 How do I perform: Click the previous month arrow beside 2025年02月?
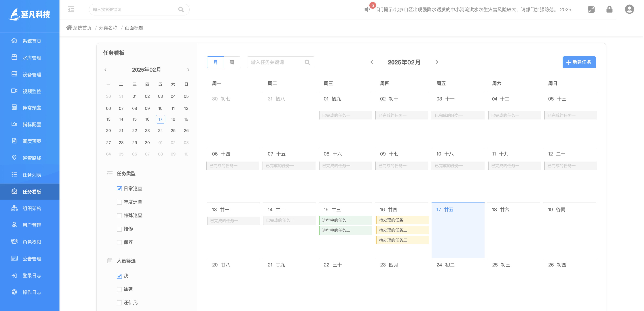[372, 62]
